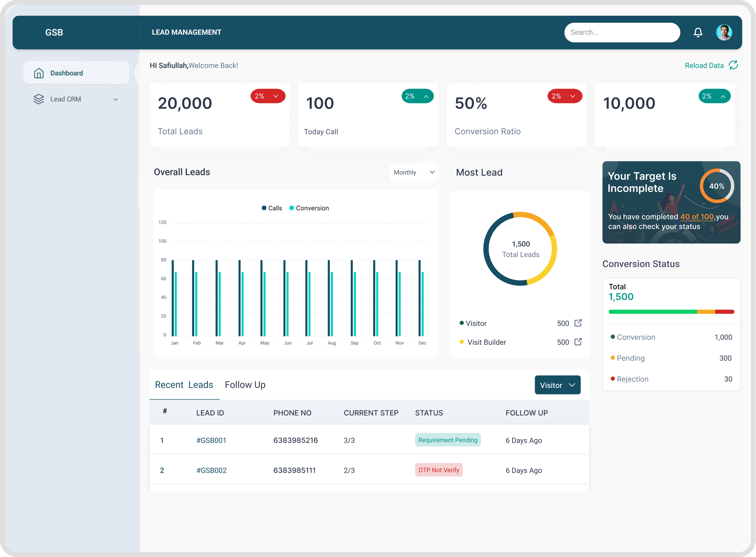This screenshot has width=756, height=557.
Task: Open lead #GSB001 link
Action: tap(211, 440)
